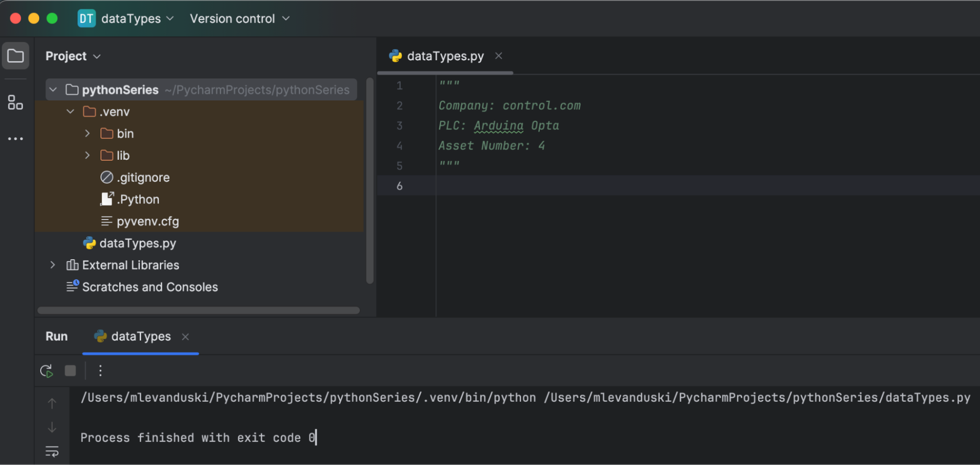This screenshot has width=980, height=465.
Task: Click the .venv folder icon
Action: [x=89, y=112]
